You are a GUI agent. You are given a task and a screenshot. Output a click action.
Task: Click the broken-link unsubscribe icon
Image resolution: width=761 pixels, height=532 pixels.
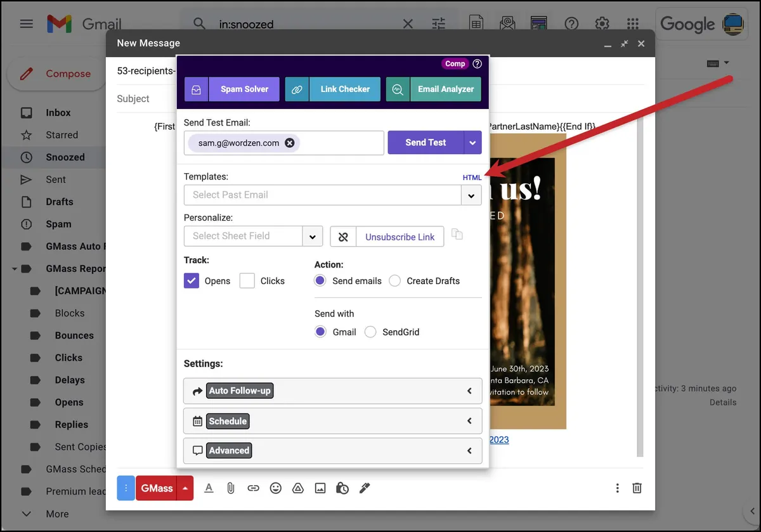343,237
